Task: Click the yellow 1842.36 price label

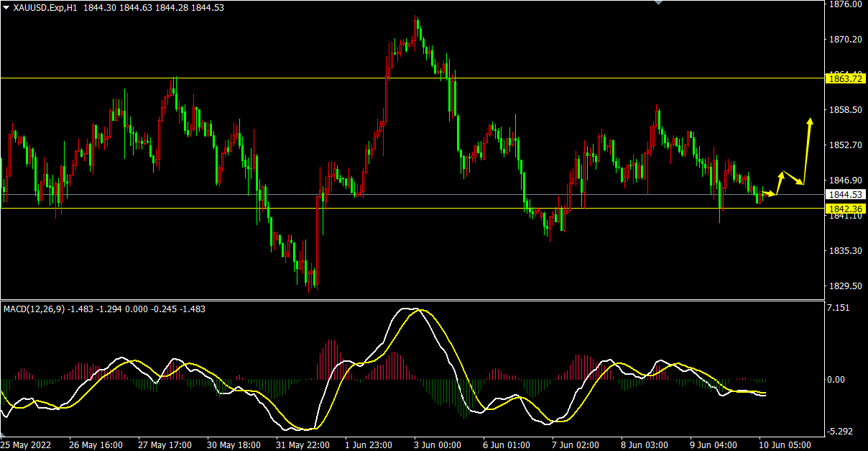Action: coord(846,209)
